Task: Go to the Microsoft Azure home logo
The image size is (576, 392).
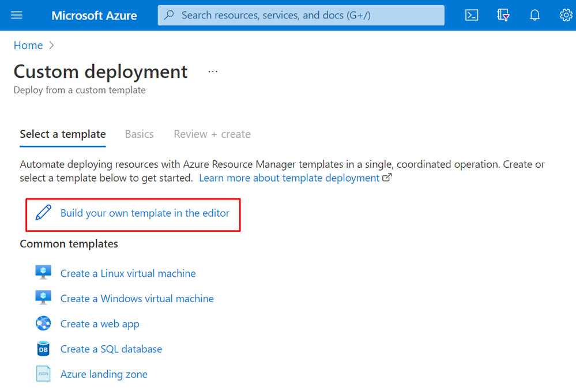Action: [x=94, y=16]
